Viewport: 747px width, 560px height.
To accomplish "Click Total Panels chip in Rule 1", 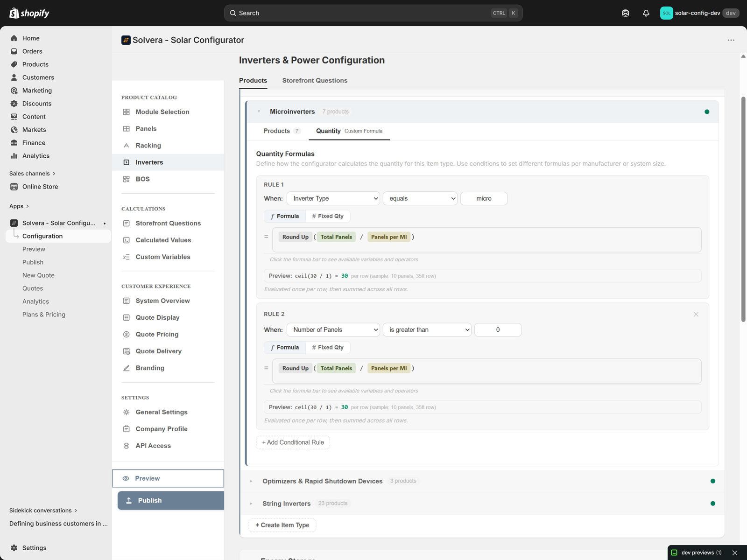I will [x=336, y=237].
